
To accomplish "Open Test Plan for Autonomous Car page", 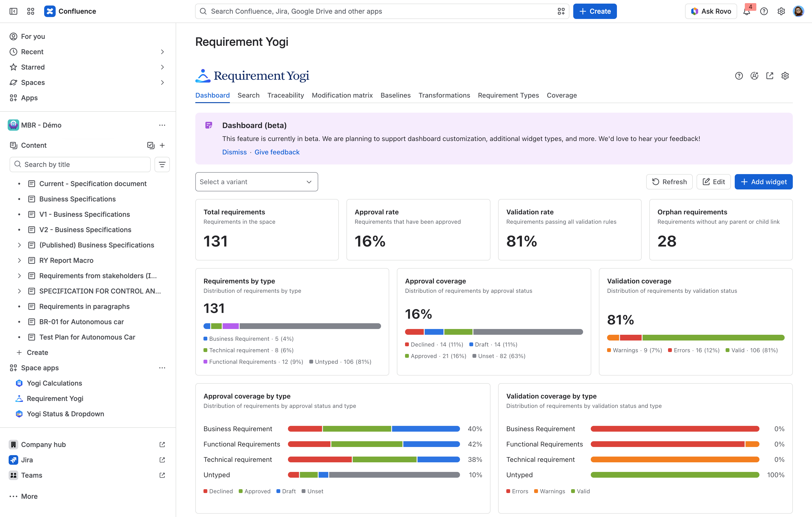I will (x=87, y=337).
